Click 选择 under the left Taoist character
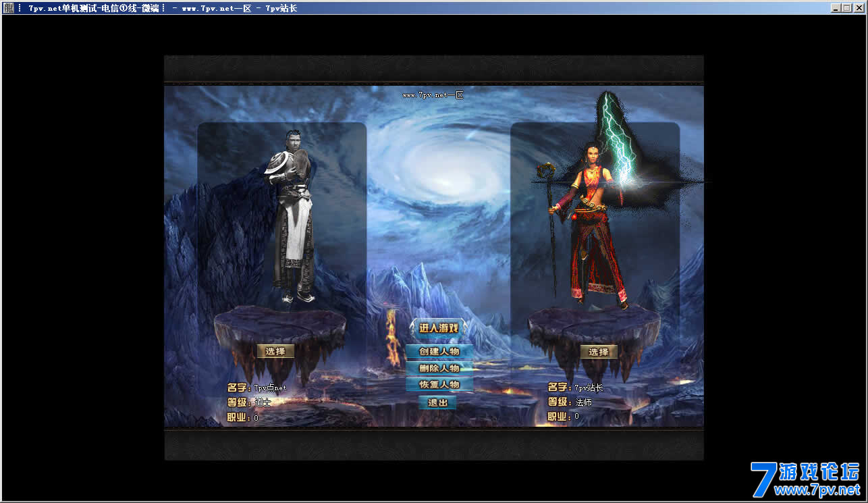 point(275,351)
